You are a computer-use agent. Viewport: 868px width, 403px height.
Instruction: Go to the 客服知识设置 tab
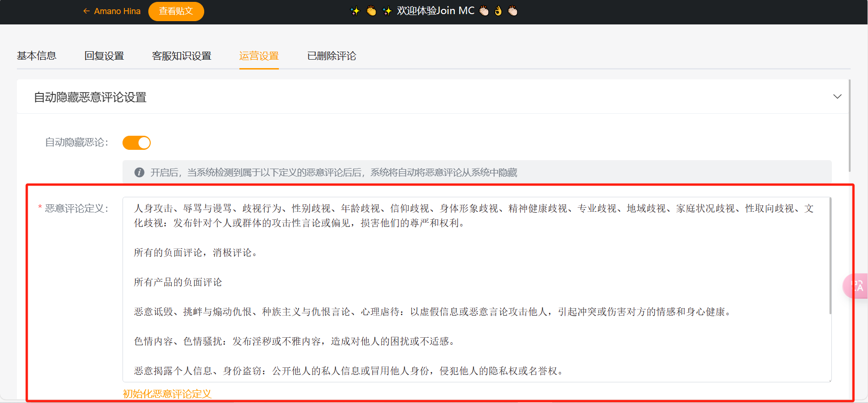tap(182, 56)
